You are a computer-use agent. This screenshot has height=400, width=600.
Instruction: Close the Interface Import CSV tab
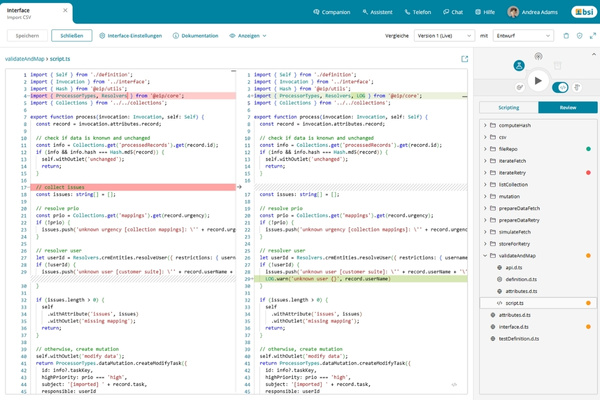point(65,10)
